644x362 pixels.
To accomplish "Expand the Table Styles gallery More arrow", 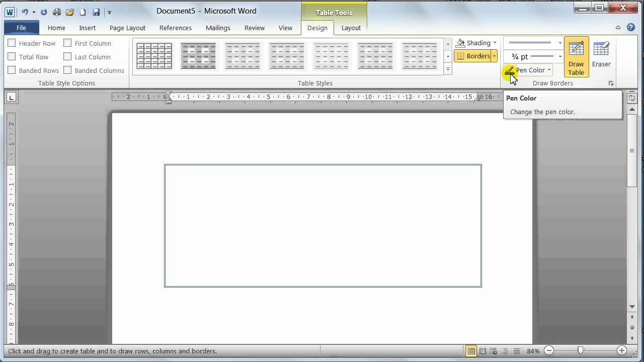I will coord(448,69).
